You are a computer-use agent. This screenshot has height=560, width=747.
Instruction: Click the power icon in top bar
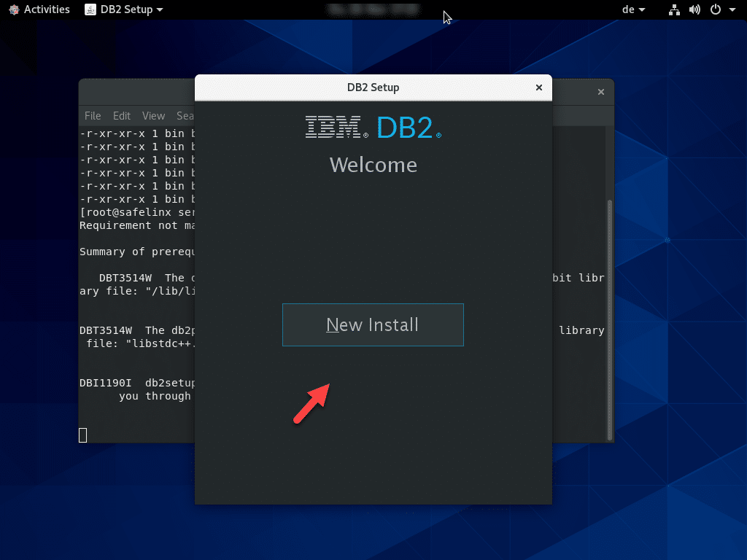tap(715, 9)
